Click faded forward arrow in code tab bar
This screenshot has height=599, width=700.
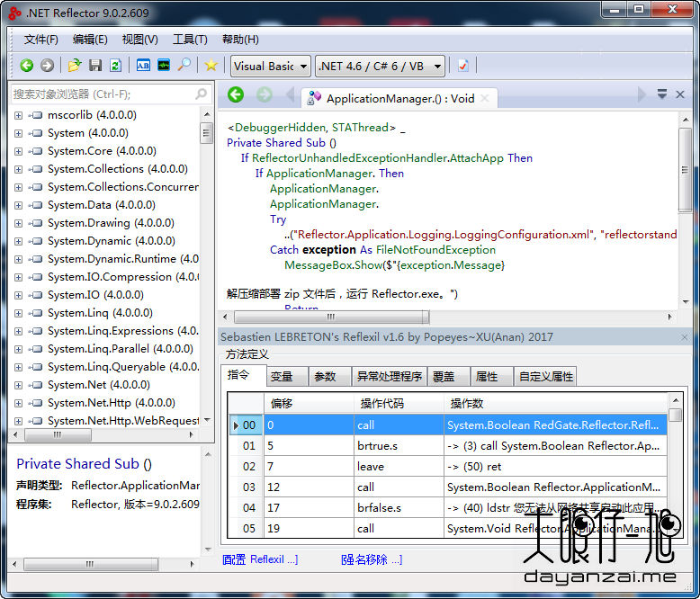(265, 94)
